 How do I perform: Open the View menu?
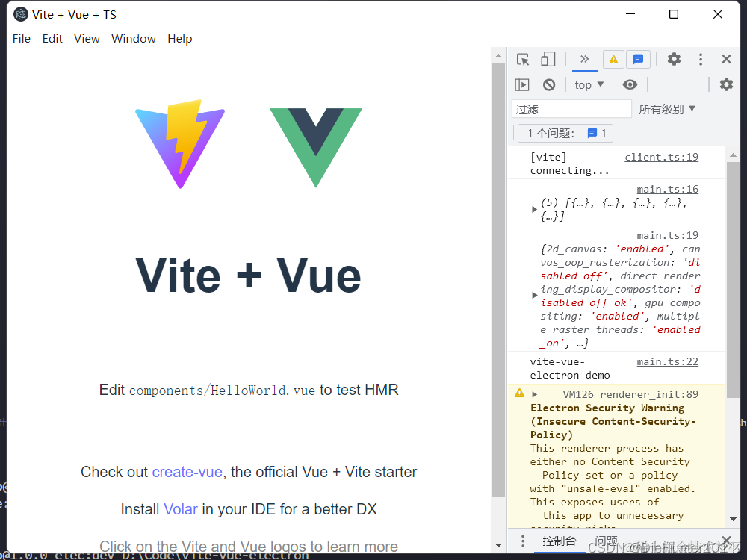tap(87, 39)
